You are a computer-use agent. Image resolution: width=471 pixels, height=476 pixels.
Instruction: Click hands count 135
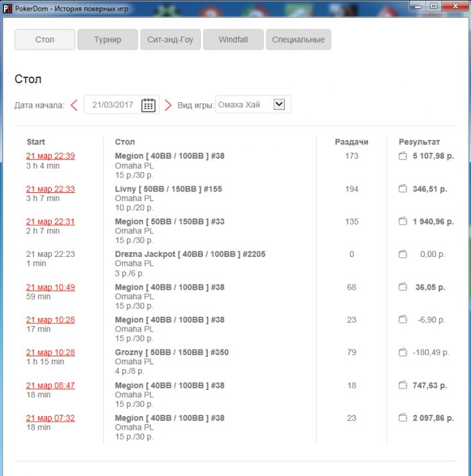(x=352, y=222)
